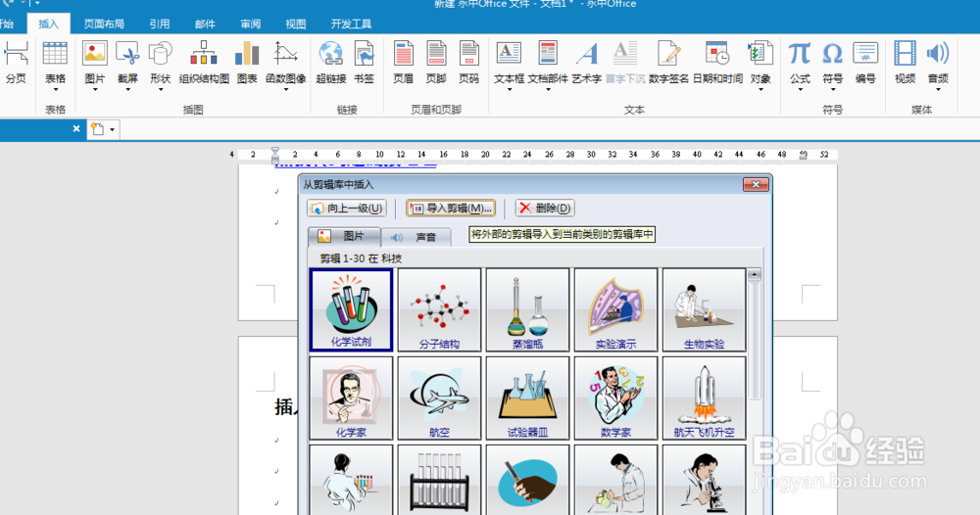The image size is (980, 515).
Task: Close the 从剪辑库中插入 dialog
Action: (x=756, y=184)
